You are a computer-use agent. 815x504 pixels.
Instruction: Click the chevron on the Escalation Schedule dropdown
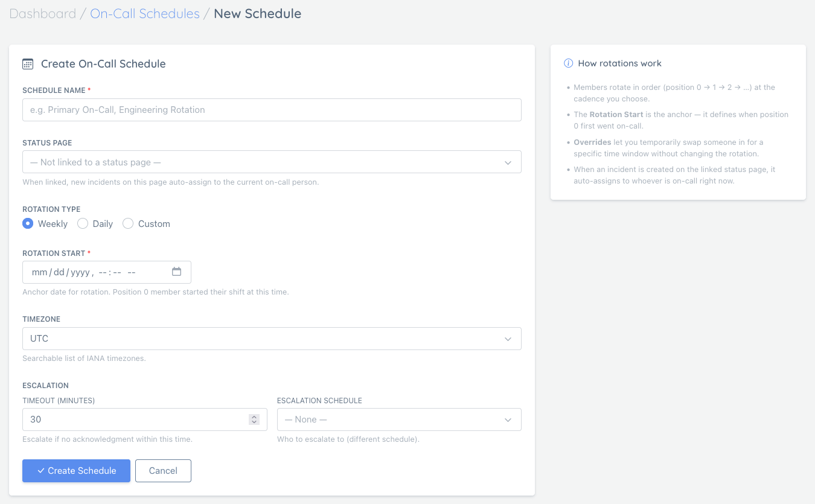tap(508, 419)
